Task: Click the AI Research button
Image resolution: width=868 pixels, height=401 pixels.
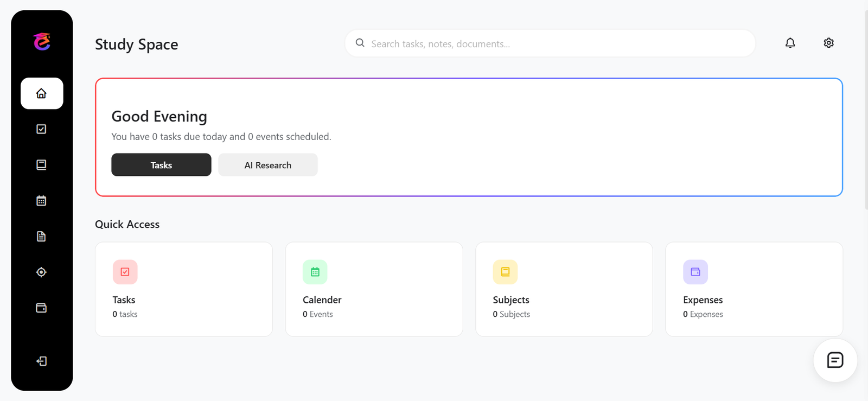Action: pos(268,165)
